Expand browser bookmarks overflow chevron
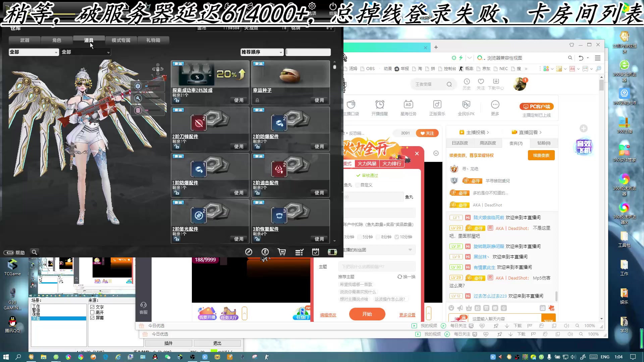Image resolution: width=644 pixels, height=362 pixels. click(x=526, y=69)
